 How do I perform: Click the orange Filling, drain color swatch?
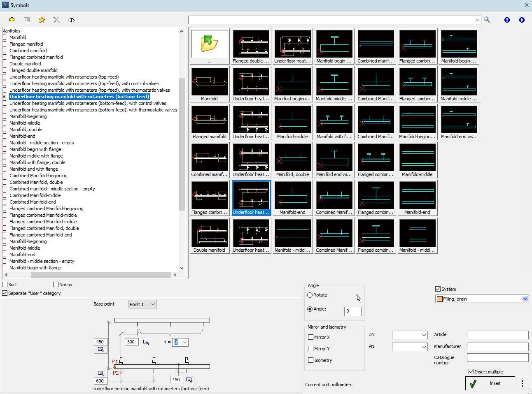pyautogui.click(x=439, y=299)
